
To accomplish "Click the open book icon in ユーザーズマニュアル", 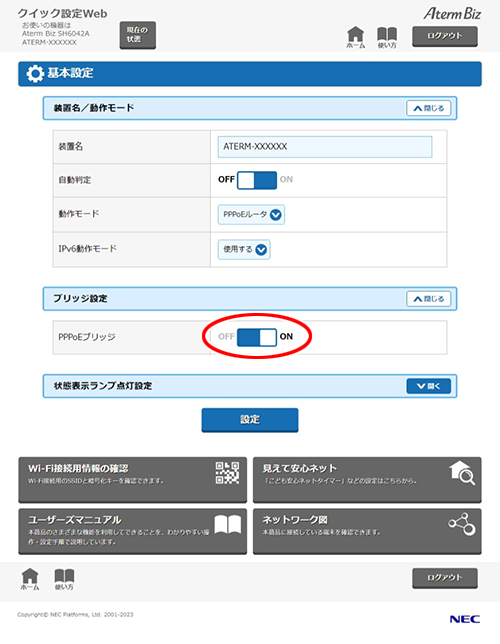I will pyautogui.click(x=228, y=524).
